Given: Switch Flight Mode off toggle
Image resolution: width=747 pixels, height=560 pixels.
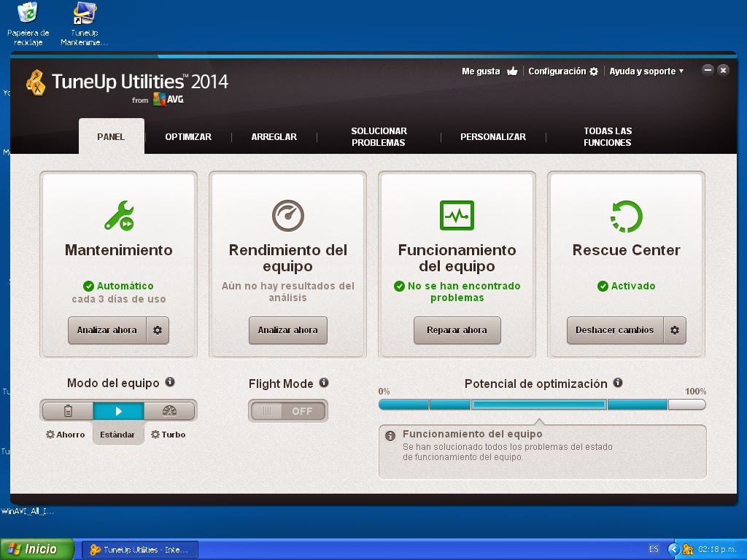Looking at the screenshot, I should tap(287, 411).
